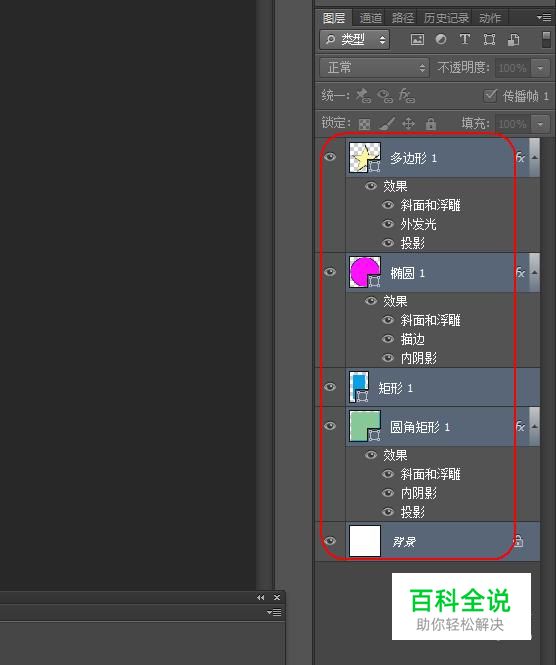Switch to the 路径 tab
This screenshot has height=665, width=556.
coord(402,18)
